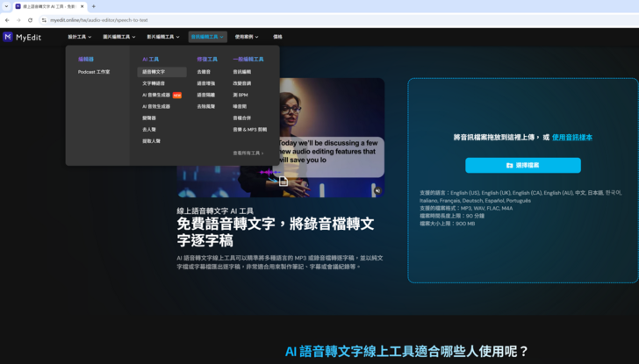Open the 使用音訊樣本 link

point(571,137)
